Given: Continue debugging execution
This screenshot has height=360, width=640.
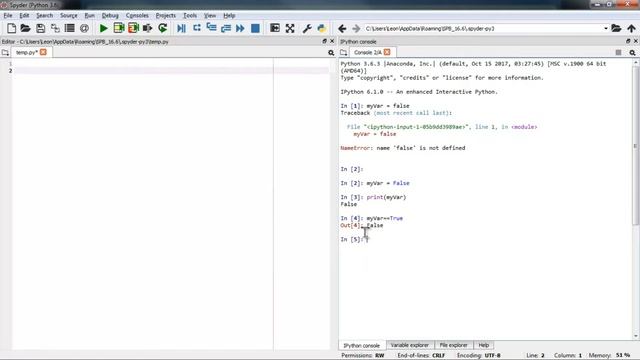Looking at the screenshot, I should (x=240, y=28).
